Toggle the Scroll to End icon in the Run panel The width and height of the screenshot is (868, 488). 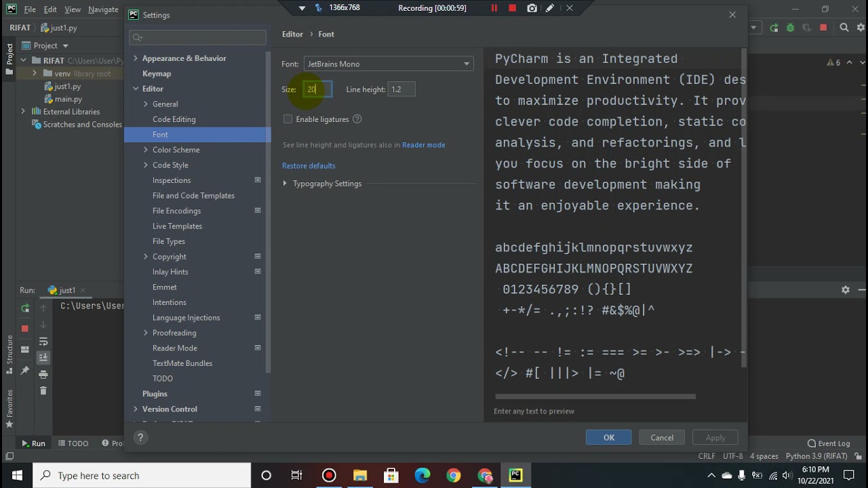[x=43, y=357]
